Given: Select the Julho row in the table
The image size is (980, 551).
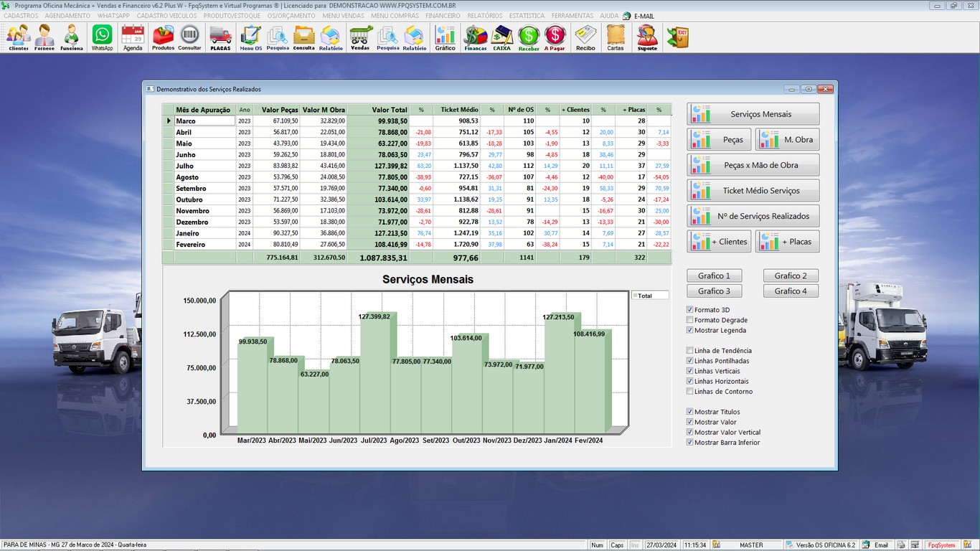Looking at the screenshot, I should pyautogui.click(x=417, y=166).
